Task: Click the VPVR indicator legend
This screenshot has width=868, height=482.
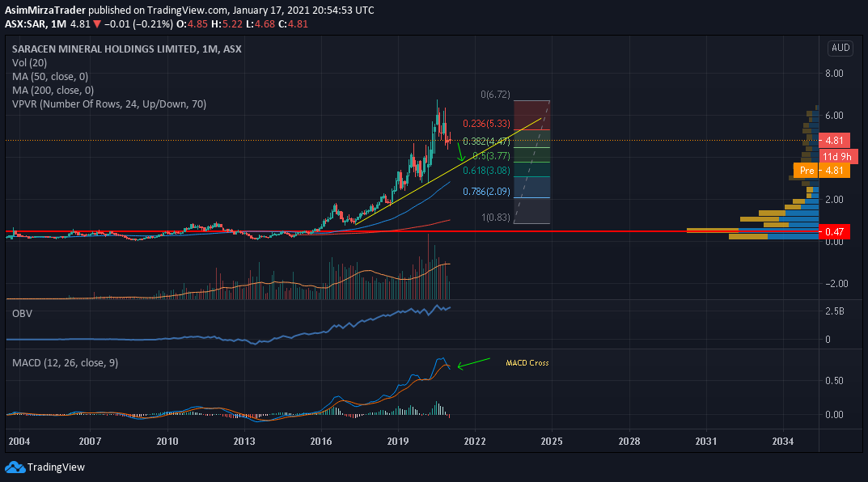Action: click(x=109, y=104)
